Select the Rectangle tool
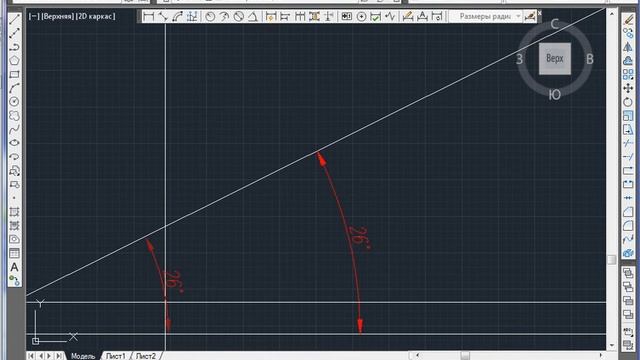Viewport: 640px width, 360px height. pos(14,74)
